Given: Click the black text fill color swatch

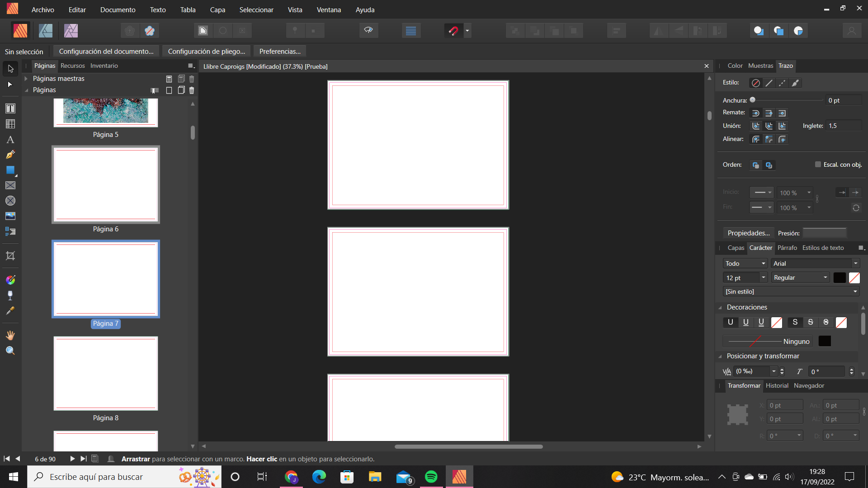Looking at the screenshot, I should (840, 278).
